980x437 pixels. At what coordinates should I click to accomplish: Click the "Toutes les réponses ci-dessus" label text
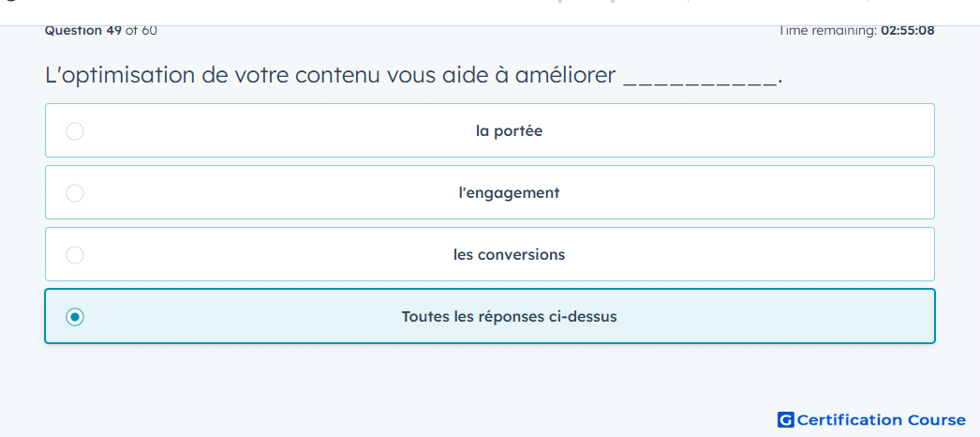click(x=509, y=317)
